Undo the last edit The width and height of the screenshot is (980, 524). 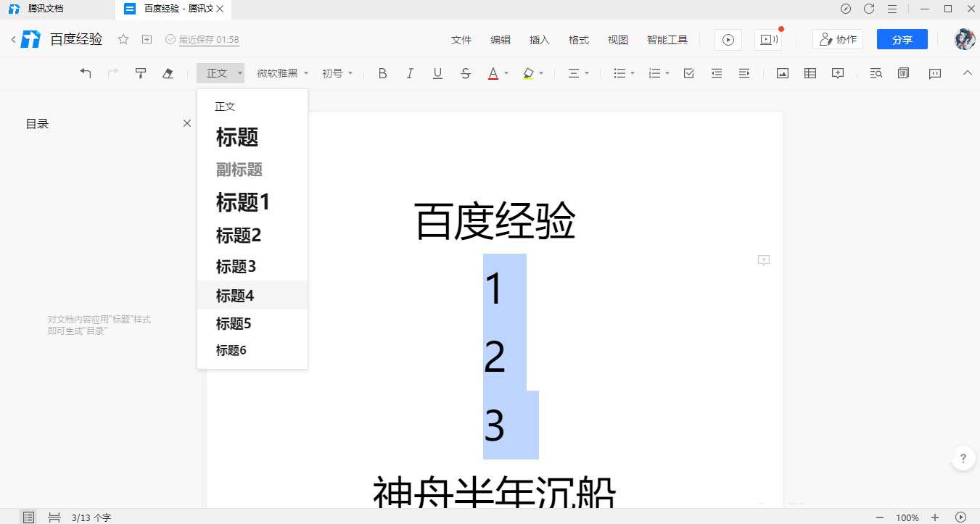(86, 73)
